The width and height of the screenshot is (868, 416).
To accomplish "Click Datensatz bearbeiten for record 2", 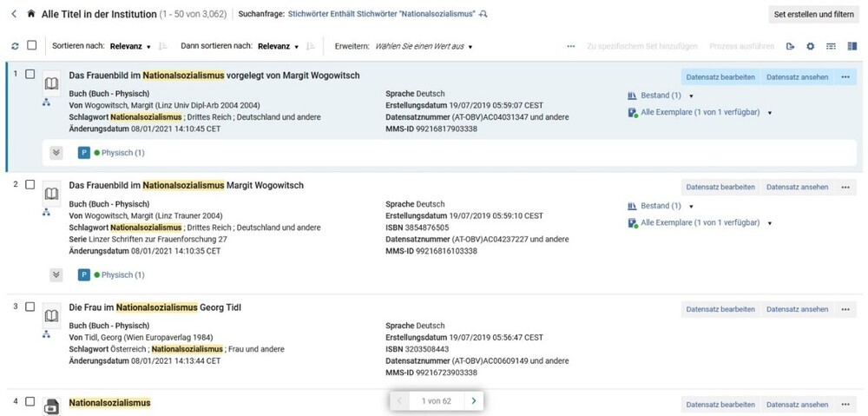I will [x=720, y=188].
